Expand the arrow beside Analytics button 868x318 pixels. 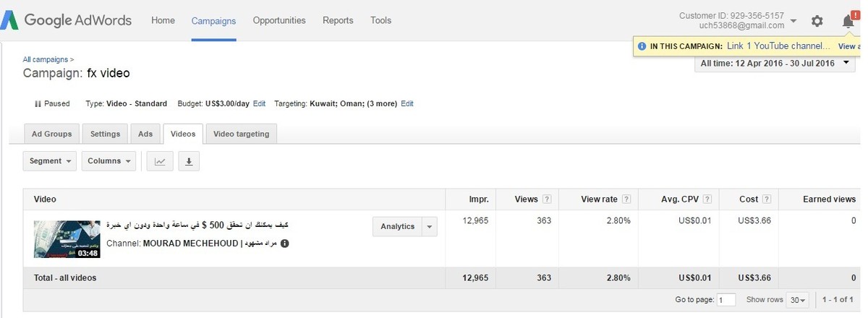430,227
